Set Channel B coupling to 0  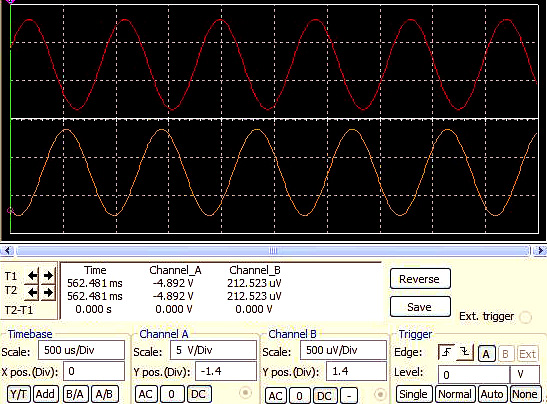300,396
